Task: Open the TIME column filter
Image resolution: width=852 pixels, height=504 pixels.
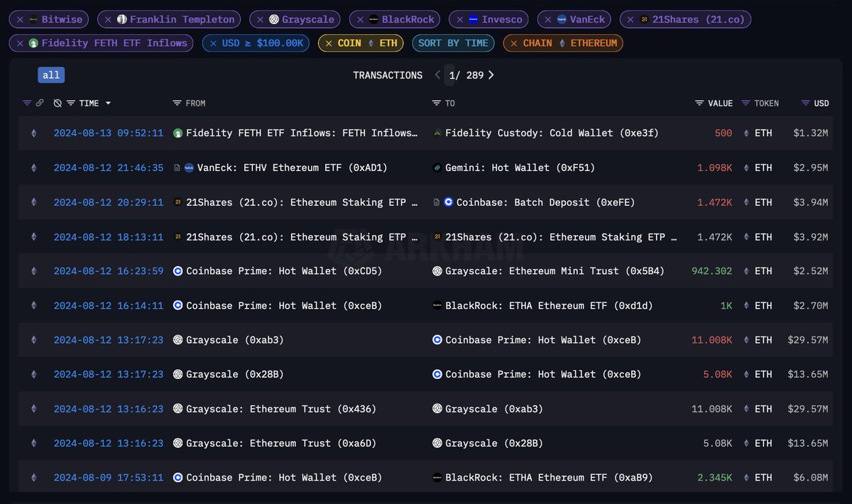Action: point(70,104)
